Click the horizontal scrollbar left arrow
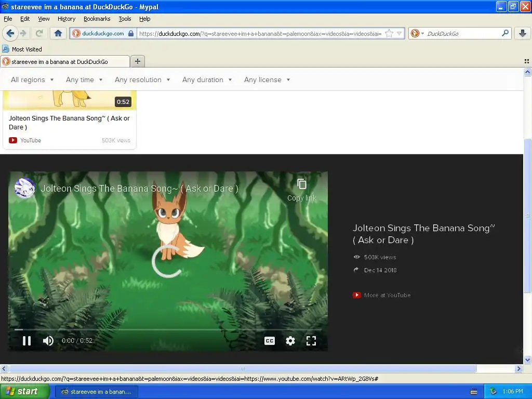 point(4,368)
